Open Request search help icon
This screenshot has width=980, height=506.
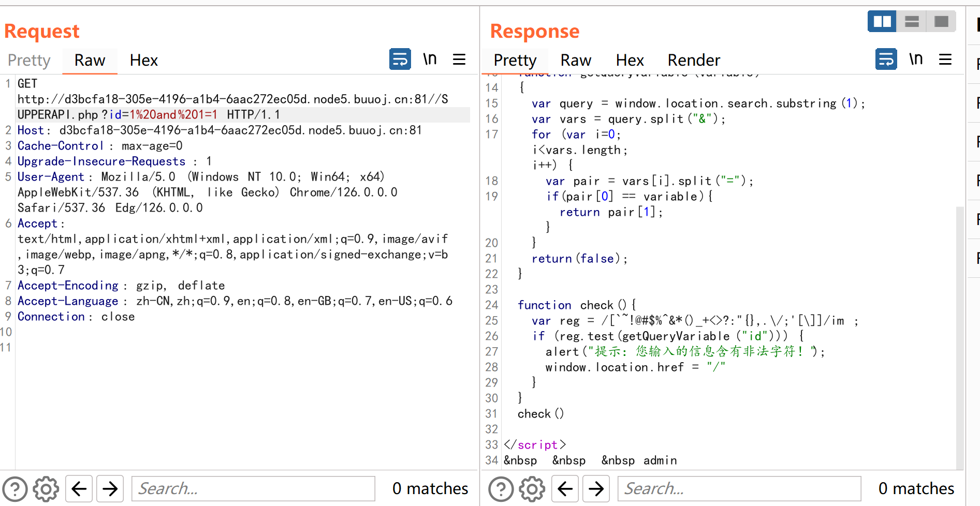tap(15, 488)
